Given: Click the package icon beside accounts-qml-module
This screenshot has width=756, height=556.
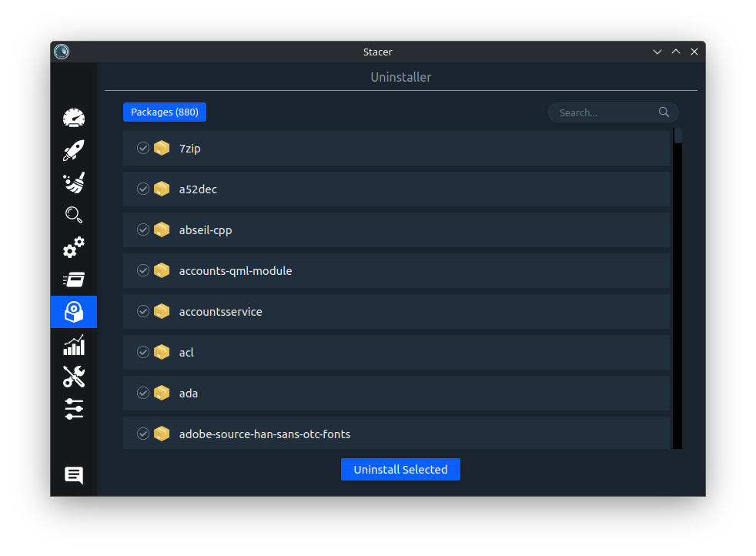Looking at the screenshot, I should 162,270.
